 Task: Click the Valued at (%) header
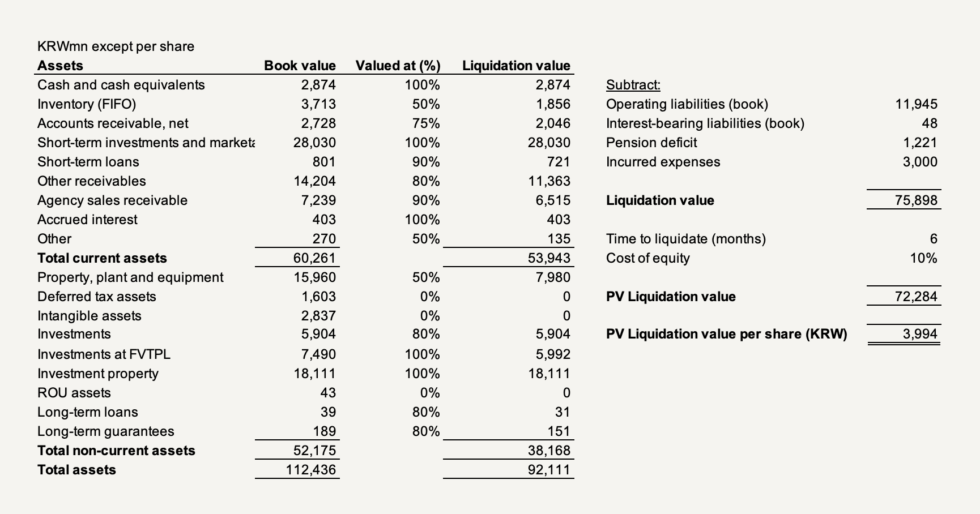(x=398, y=66)
